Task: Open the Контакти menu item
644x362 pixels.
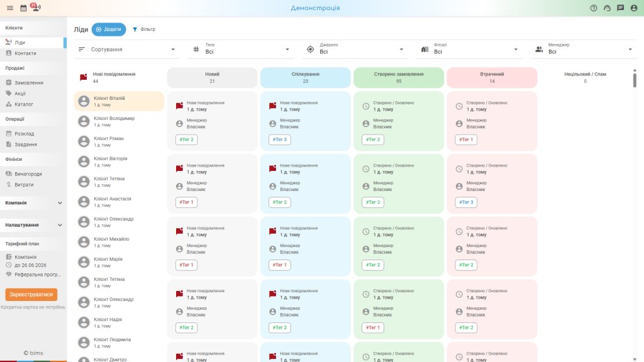Action: pos(33,53)
